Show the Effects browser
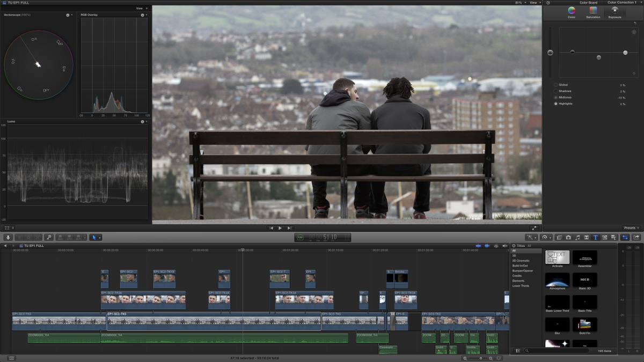 (559, 237)
